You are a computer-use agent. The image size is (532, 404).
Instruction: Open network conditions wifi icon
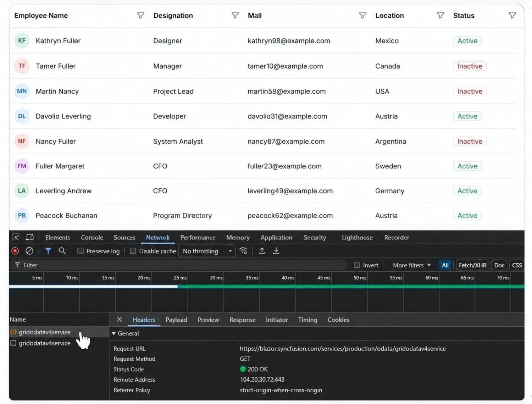243,251
